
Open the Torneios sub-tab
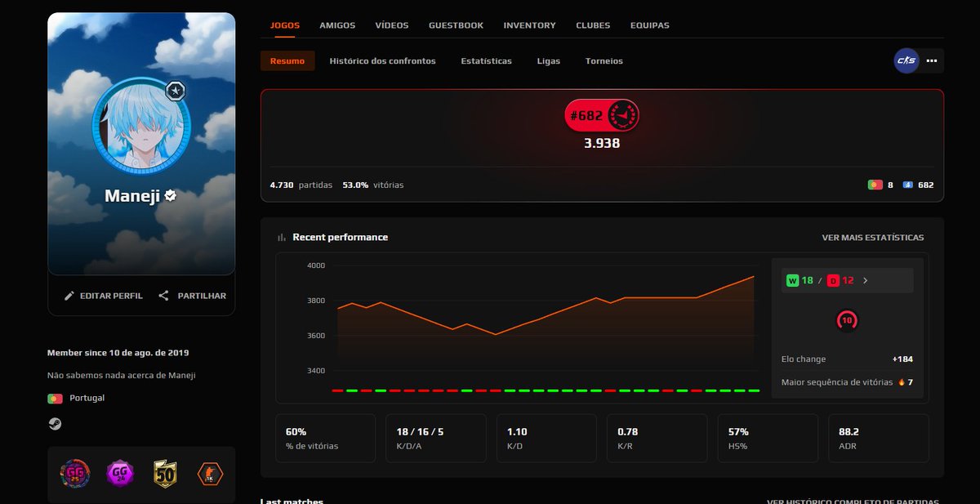pyautogui.click(x=604, y=61)
